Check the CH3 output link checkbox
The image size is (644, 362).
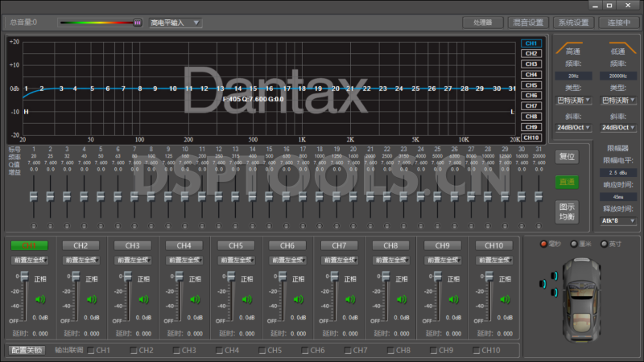tap(176, 351)
